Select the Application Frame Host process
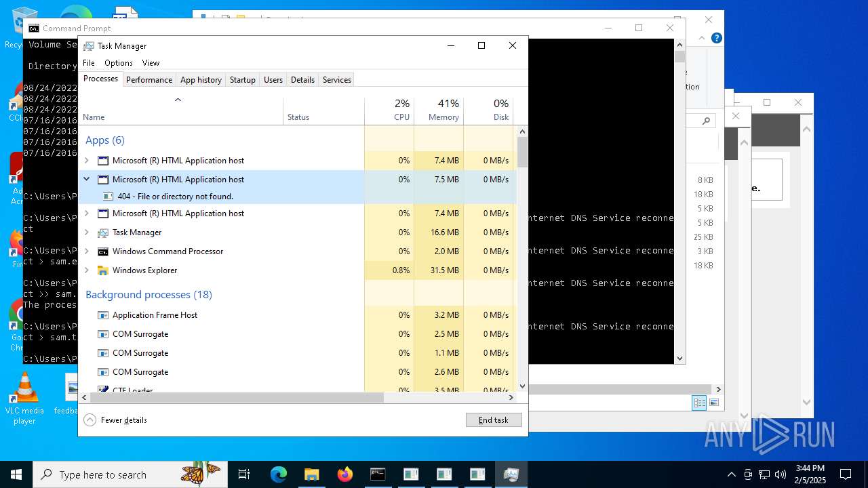The height and width of the screenshot is (488, 868). pyautogui.click(x=296, y=315)
